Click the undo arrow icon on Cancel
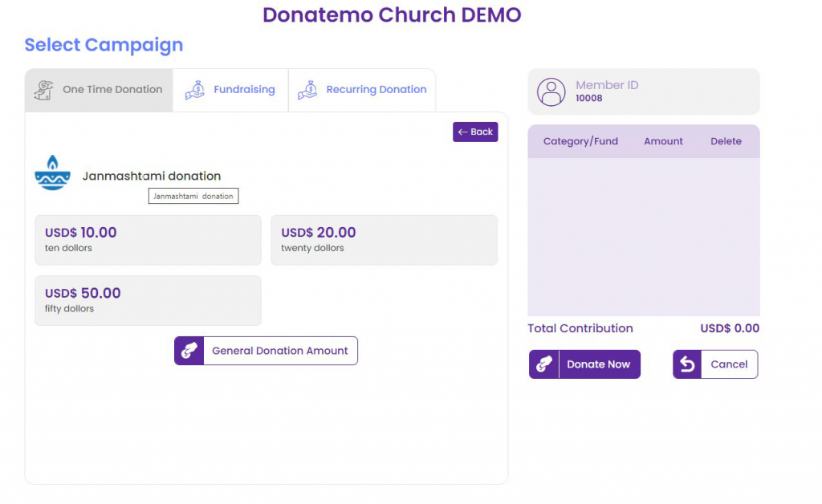 tap(688, 364)
